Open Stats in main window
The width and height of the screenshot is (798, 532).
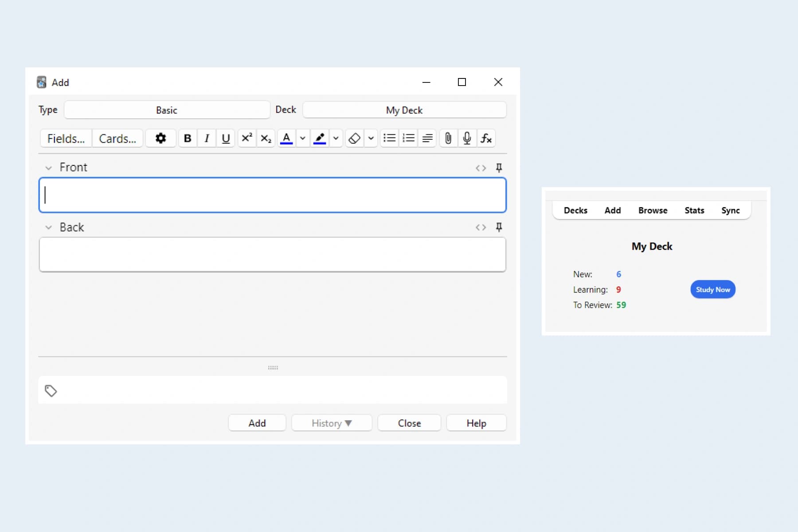click(x=694, y=211)
